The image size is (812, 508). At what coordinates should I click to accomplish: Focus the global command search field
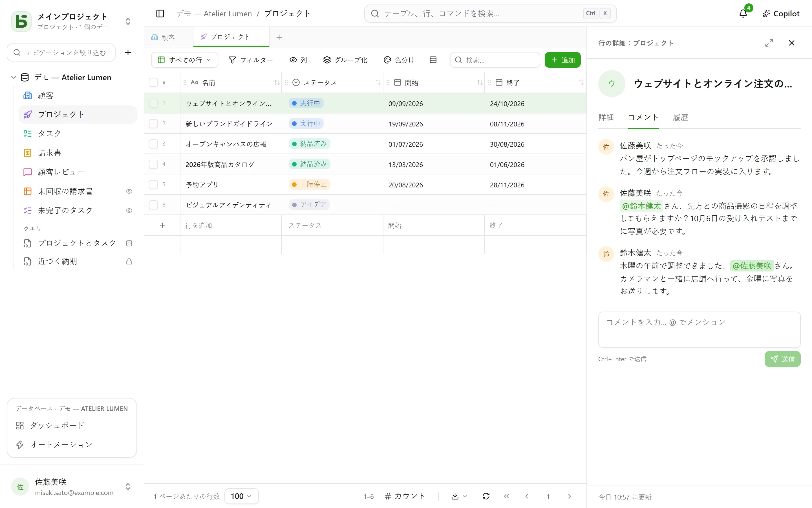click(x=490, y=14)
